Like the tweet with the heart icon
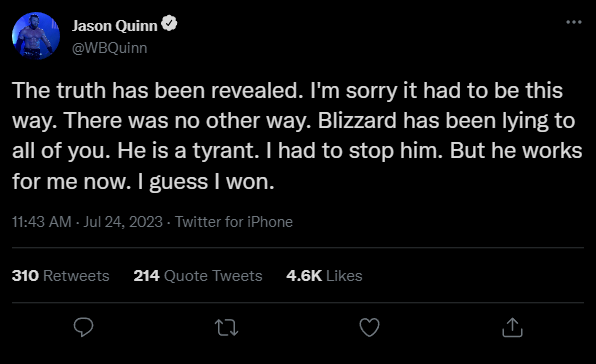Image resolution: width=596 pixels, height=364 pixels. pos(369,327)
